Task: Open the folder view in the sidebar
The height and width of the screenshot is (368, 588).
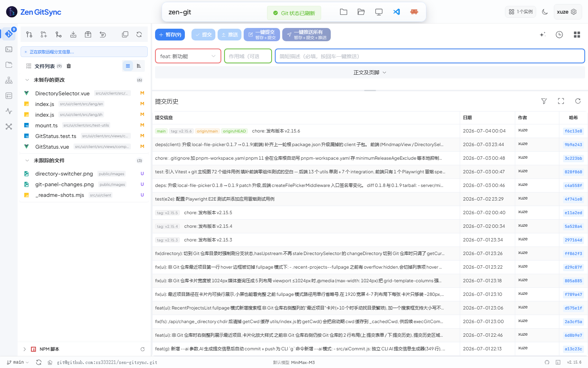Action: pyautogui.click(x=9, y=65)
